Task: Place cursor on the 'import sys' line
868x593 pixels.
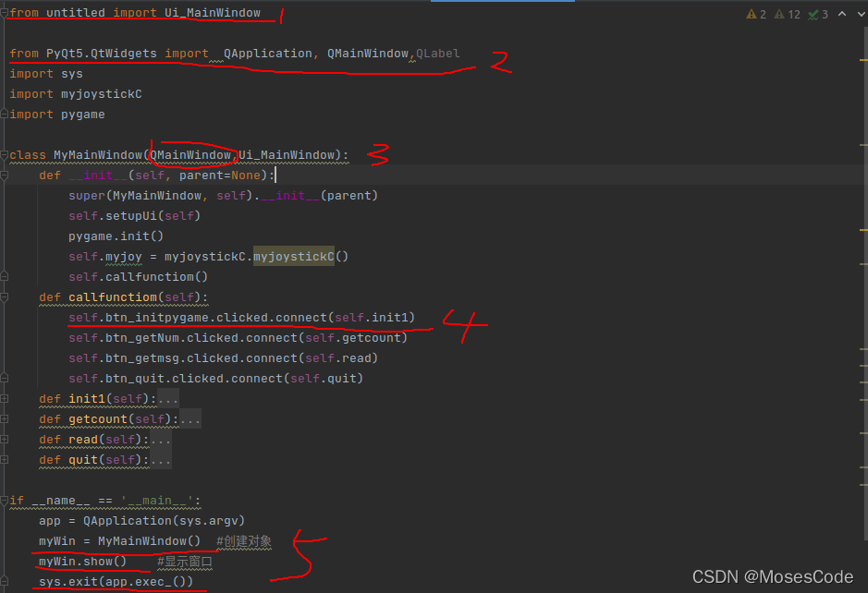Action: tap(46, 74)
